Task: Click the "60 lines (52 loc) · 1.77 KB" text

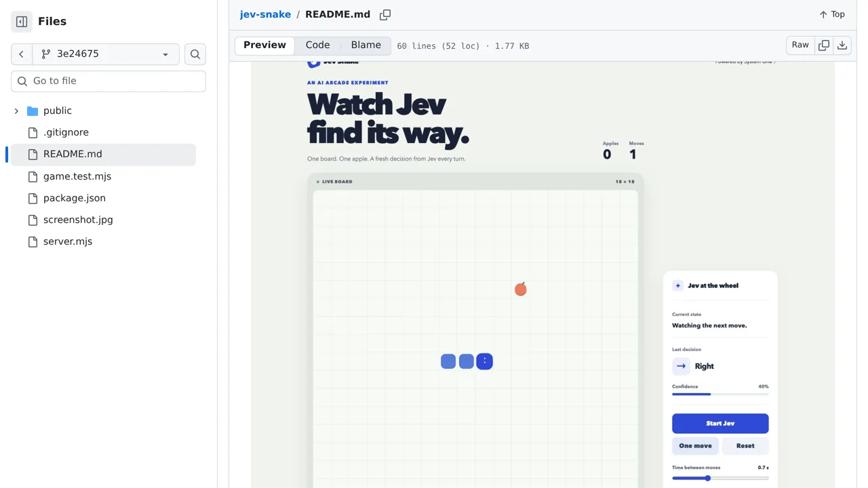Action: click(463, 46)
